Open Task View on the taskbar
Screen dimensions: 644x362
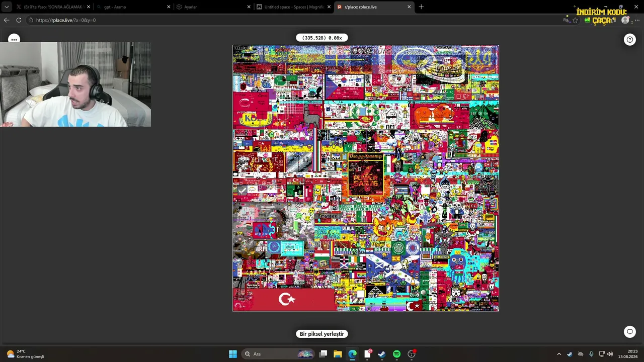click(x=324, y=354)
